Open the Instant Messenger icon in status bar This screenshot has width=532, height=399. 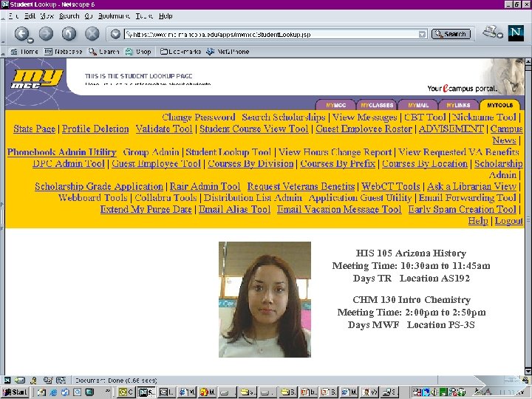coord(33,381)
